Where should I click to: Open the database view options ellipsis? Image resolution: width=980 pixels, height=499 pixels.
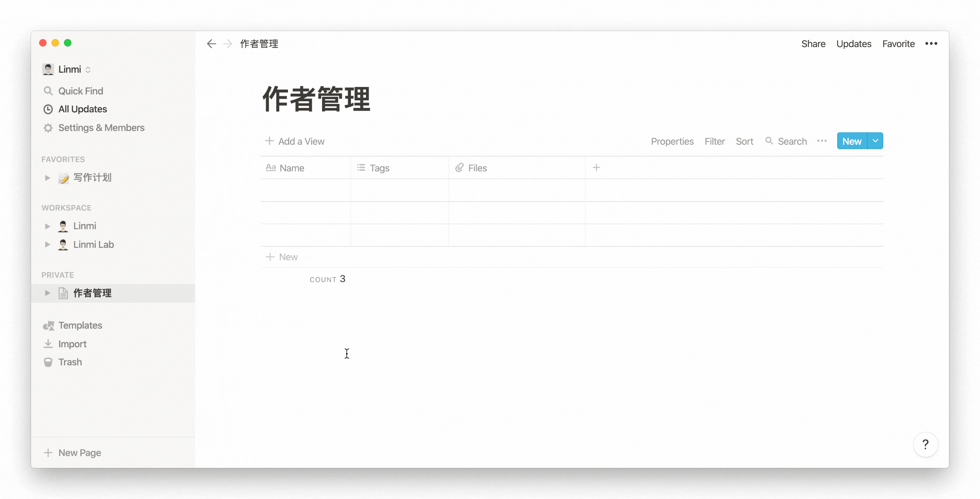822,141
